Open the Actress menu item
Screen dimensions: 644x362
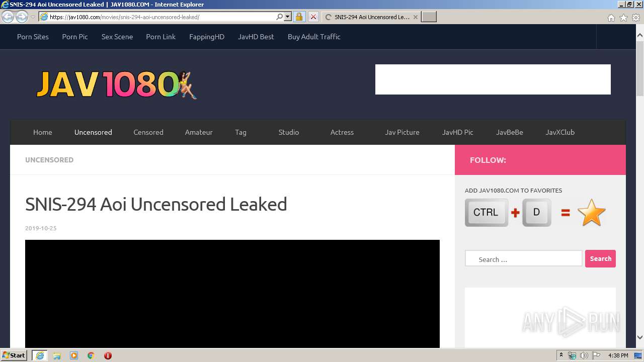pos(342,132)
